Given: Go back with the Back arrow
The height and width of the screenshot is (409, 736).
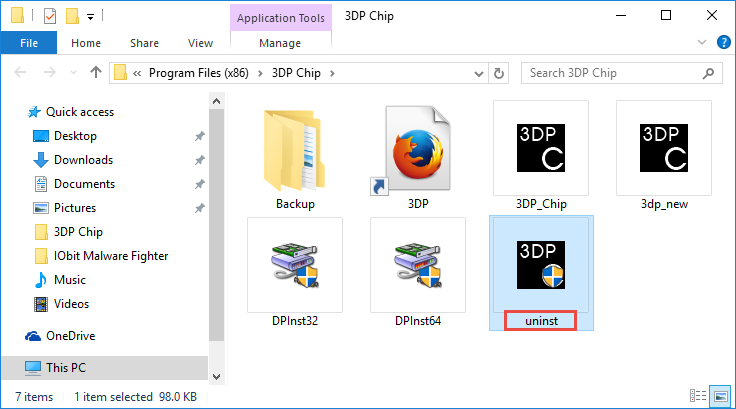Looking at the screenshot, I should pyautogui.click(x=20, y=72).
